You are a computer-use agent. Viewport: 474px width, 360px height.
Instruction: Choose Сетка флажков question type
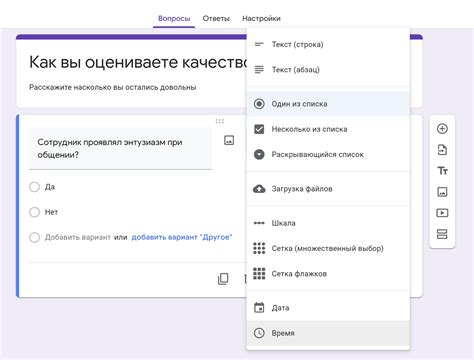[x=328, y=274]
